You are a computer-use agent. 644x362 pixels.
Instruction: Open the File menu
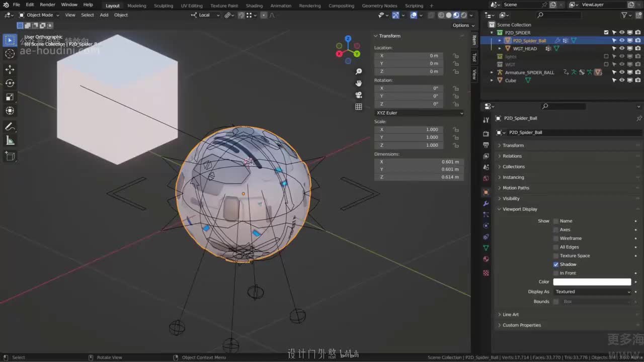17,5
